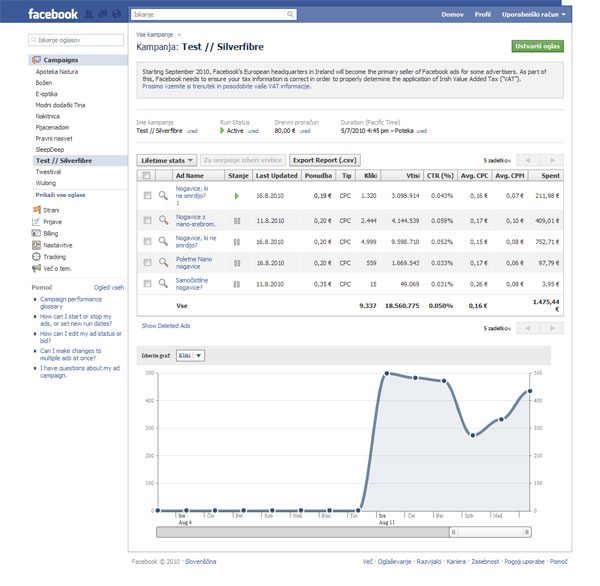
Task: Sort table by Ad Name column header
Action: (x=198, y=175)
